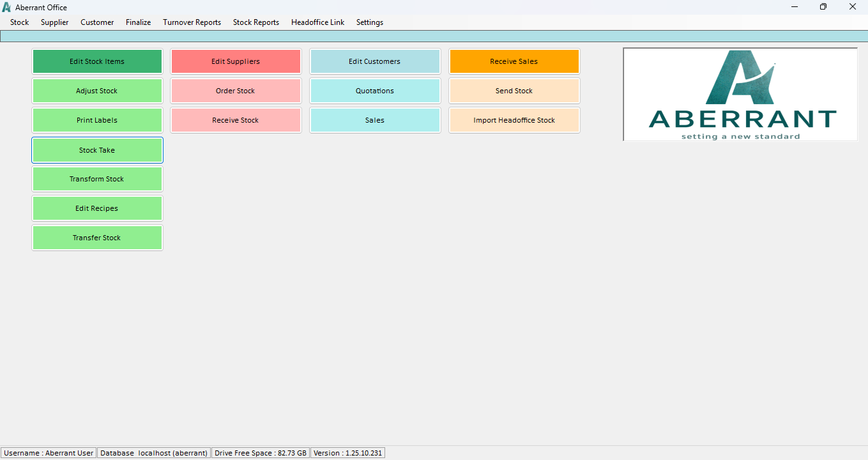Launch the Edit Recipes screen
The height and width of the screenshot is (460, 868).
[x=97, y=209]
